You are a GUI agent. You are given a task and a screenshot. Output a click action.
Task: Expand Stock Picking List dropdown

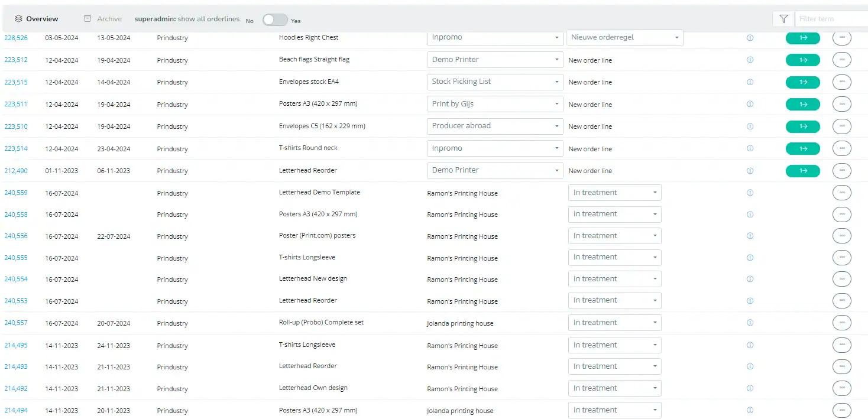pyautogui.click(x=494, y=82)
